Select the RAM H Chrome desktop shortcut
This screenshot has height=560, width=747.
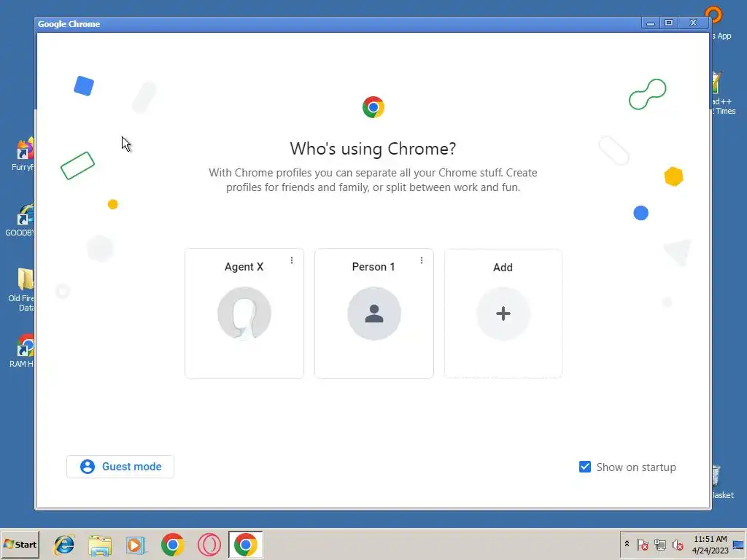click(22, 351)
